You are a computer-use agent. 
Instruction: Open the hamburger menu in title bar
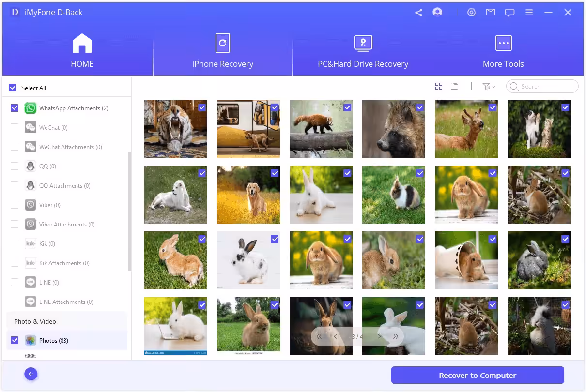[x=529, y=13]
